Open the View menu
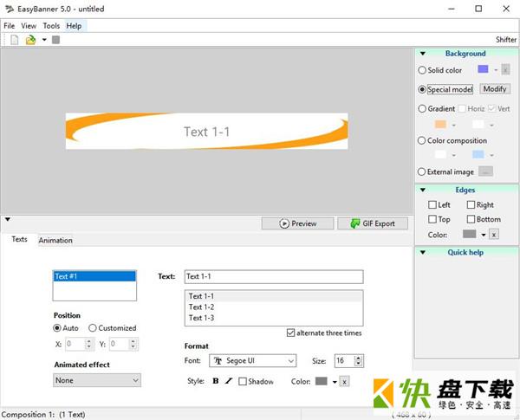The width and height of the screenshot is (520, 420). [x=29, y=26]
